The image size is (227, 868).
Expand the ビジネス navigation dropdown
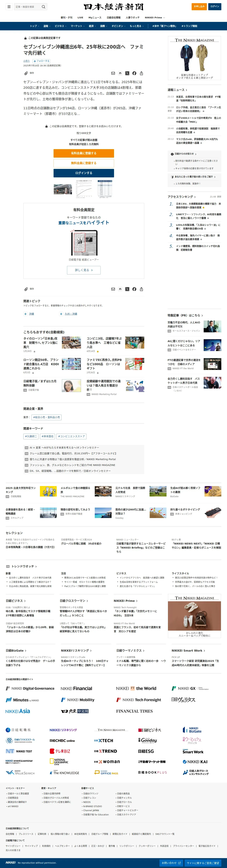pyautogui.click(x=61, y=26)
